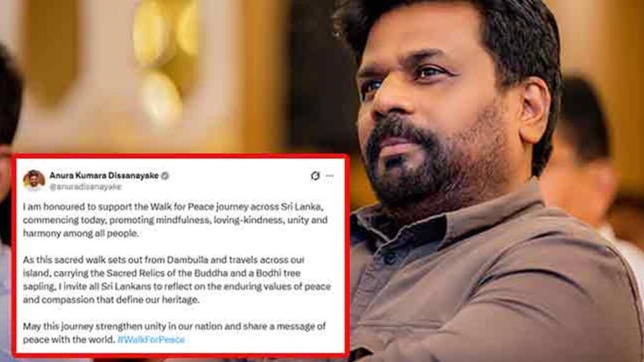Click the paragraph starting "May this journey"
Screen dimensions: 644x362
pyautogui.click(x=174, y=333)
